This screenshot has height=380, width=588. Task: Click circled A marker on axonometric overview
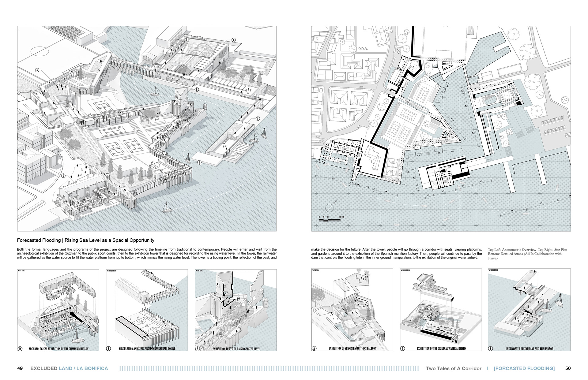tap(37, 70)
